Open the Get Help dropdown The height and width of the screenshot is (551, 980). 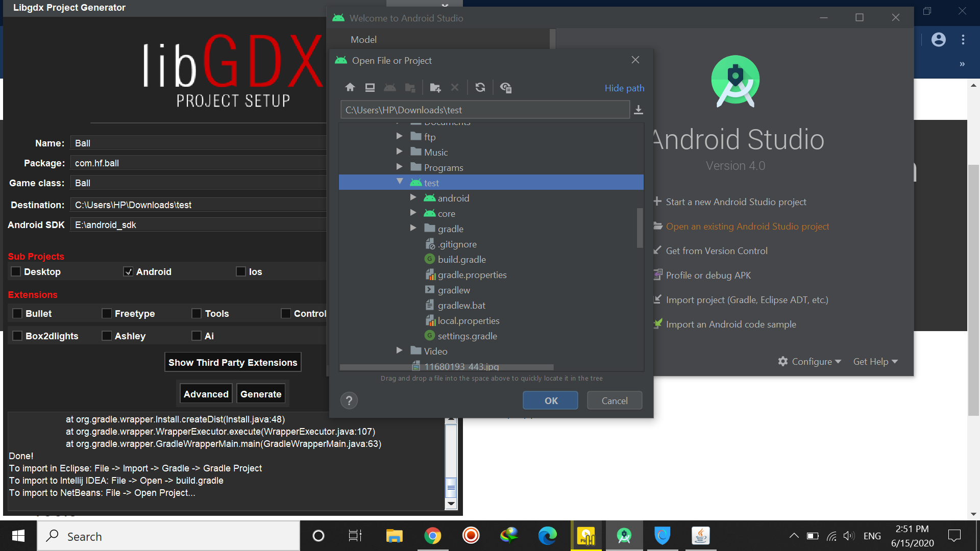click(875, 361)
